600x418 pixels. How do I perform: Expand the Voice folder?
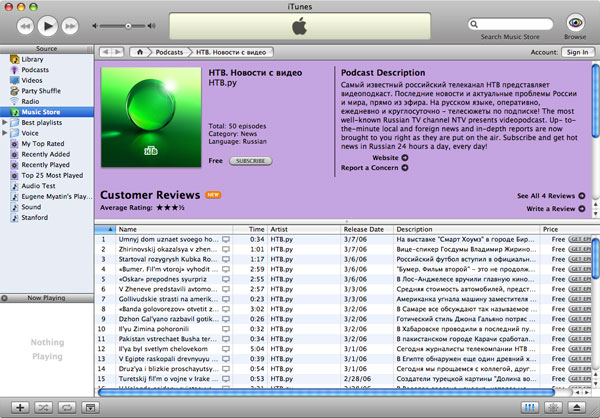pyautogui.click(x=5, y=133)
